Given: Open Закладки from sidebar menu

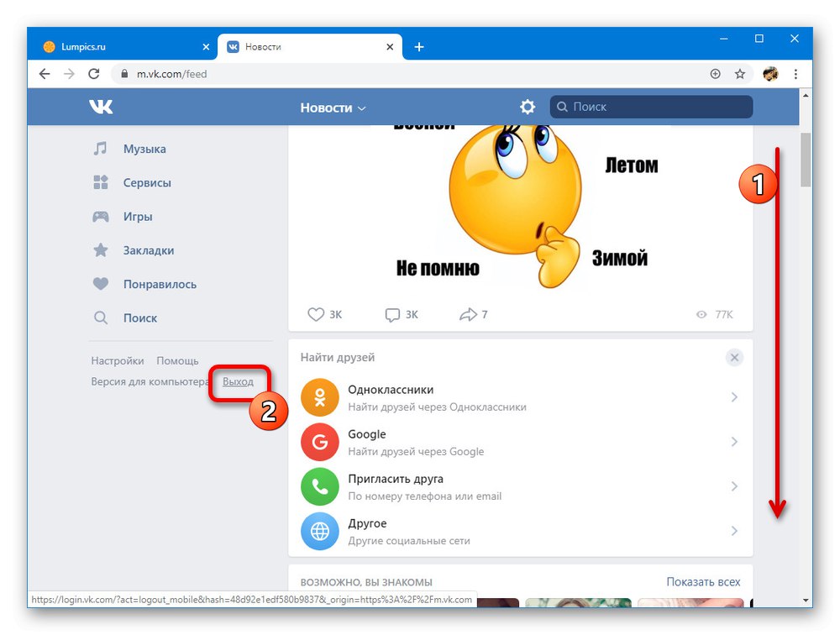Looking at the screenshot, I should click(x=149, y=250).
